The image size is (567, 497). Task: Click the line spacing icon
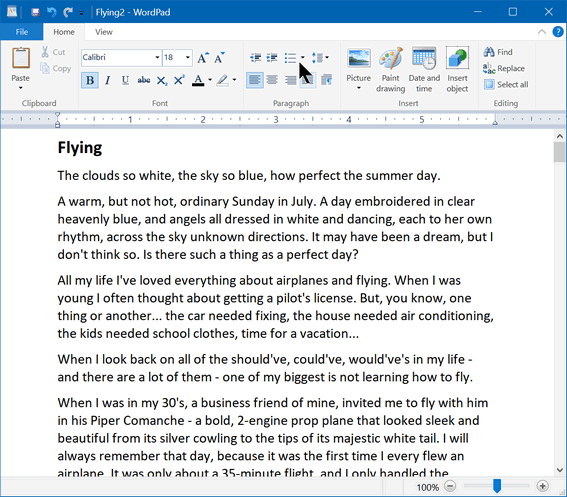tap(317, 58)
